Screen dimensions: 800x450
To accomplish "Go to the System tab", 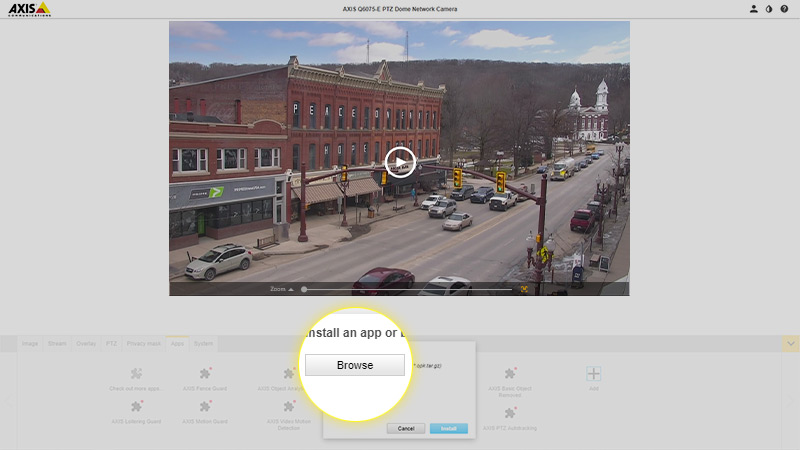I will (203, 344).
